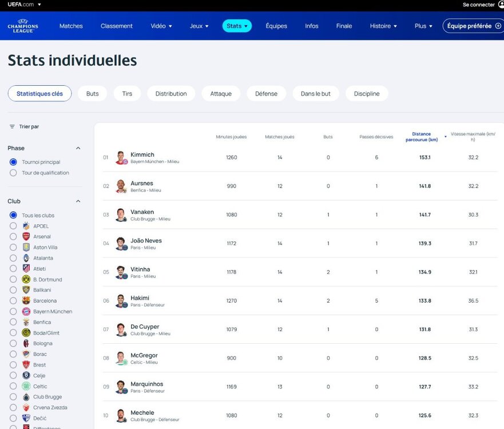Click the Aston Villa club crest
The image size is (504, 429).
pyautogui.click(x=26, y=247)
